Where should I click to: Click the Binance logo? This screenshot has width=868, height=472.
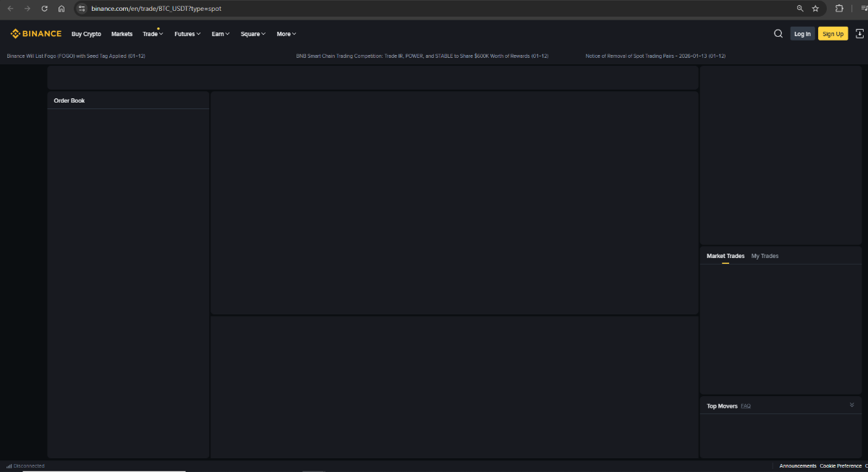click(35, 34)
